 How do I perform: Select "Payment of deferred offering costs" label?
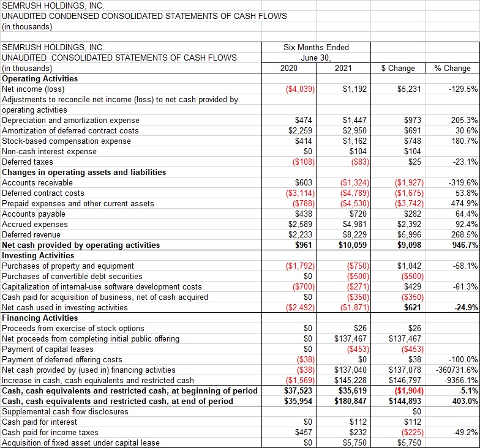pos(62,360)
